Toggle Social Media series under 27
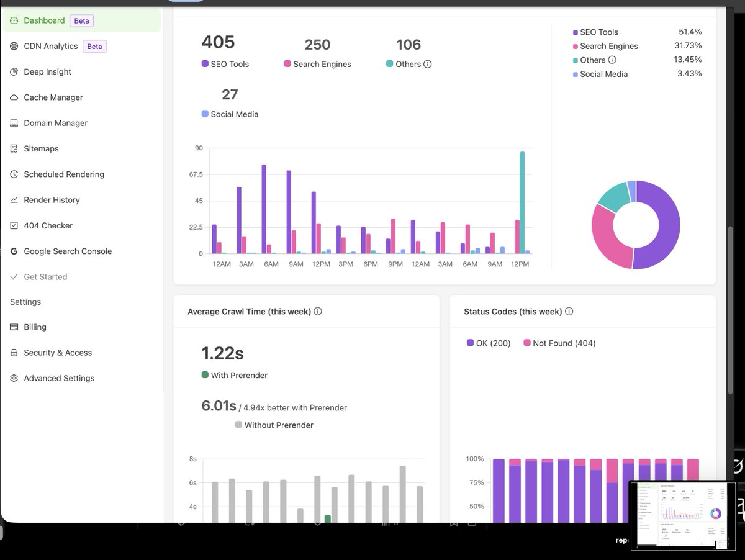The height and width of the screenshot is (560, 745). point(230,114)
